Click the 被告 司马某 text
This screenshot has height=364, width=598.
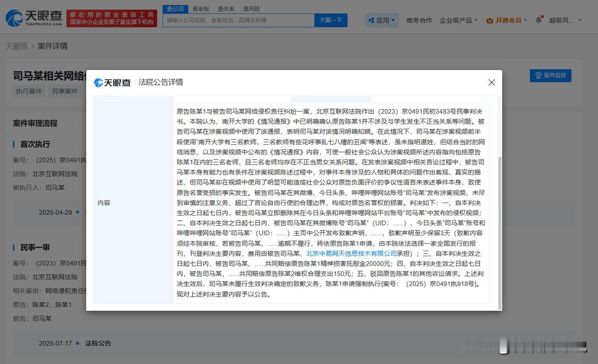tap(32, 319)
